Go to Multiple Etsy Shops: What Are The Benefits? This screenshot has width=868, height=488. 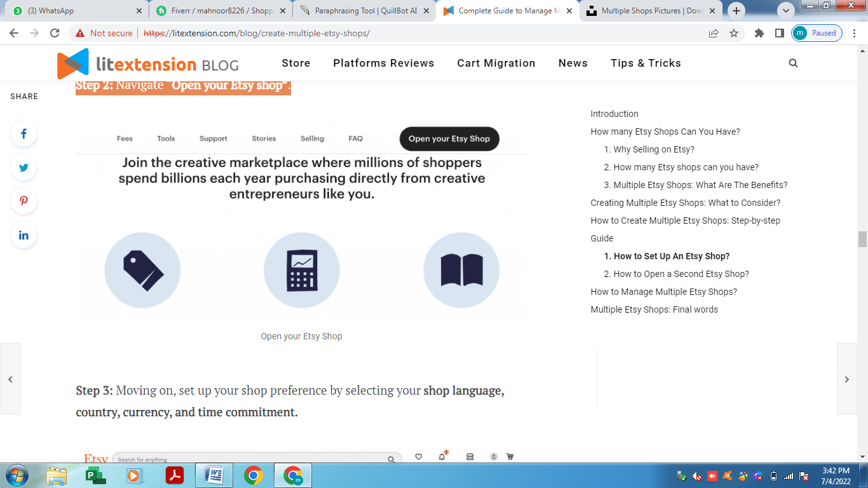pyautogui.click(x=696, y=185)
